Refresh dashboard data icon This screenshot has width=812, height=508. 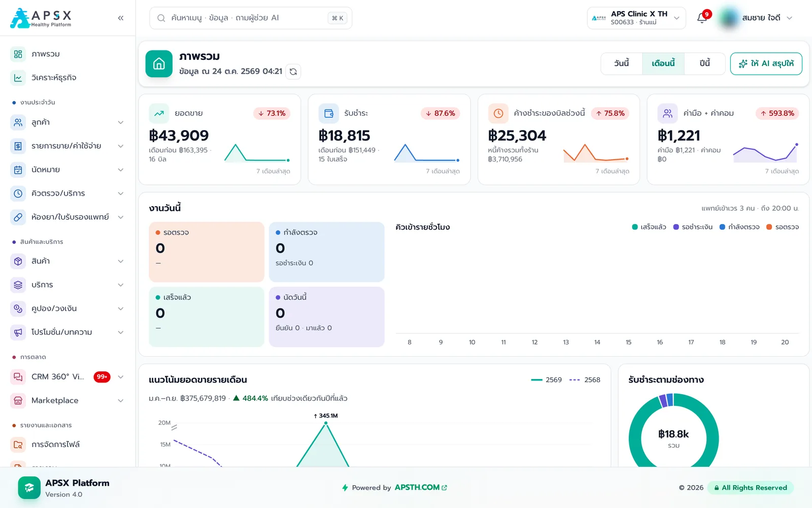[293, 72]
